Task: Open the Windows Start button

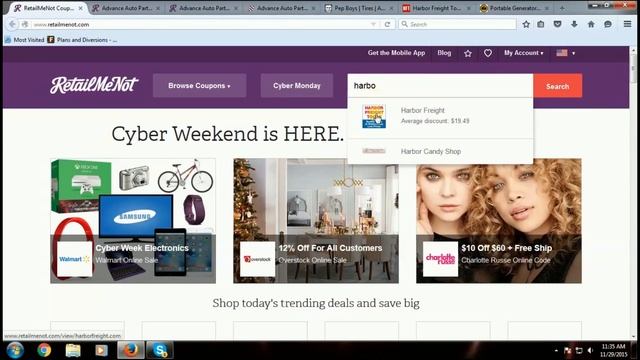Action: point(15,350)
